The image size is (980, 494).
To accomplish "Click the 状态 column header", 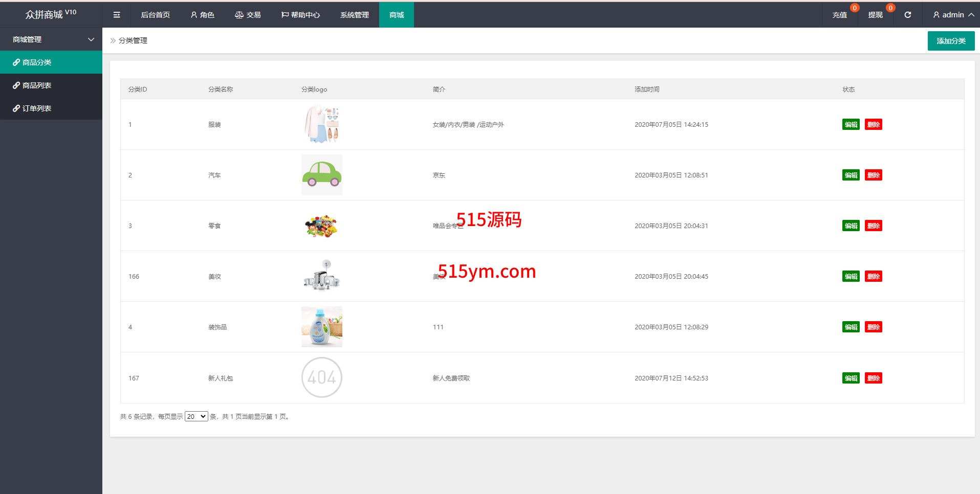I will [848, 89].
